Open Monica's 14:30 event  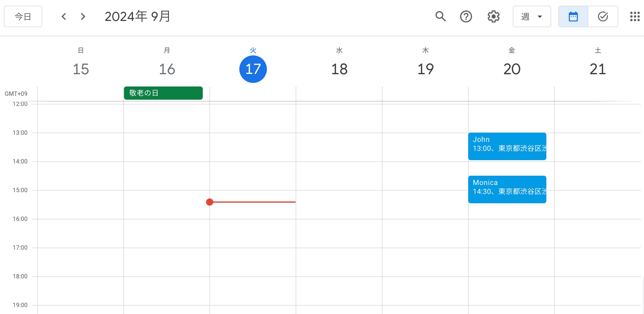507,189
